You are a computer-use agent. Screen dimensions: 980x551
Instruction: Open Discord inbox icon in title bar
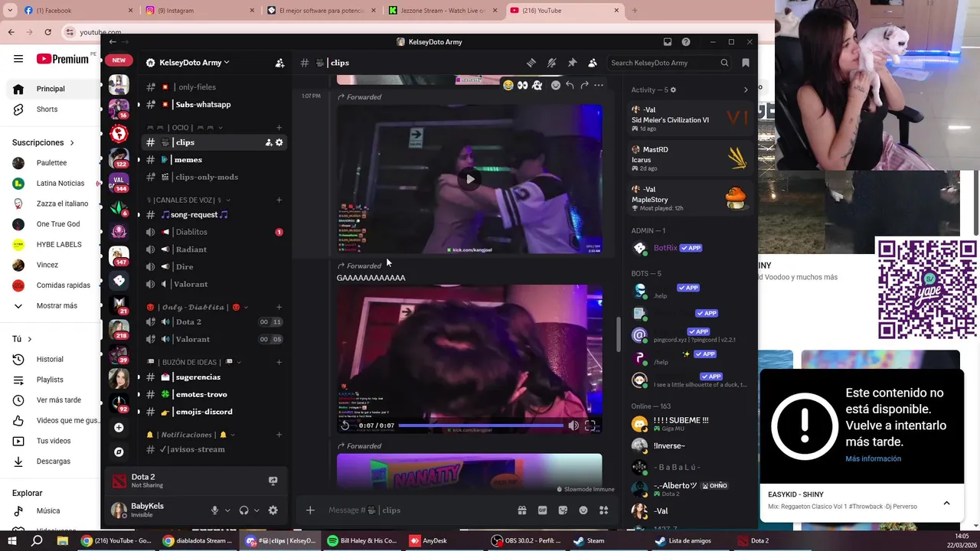[668, 42]
